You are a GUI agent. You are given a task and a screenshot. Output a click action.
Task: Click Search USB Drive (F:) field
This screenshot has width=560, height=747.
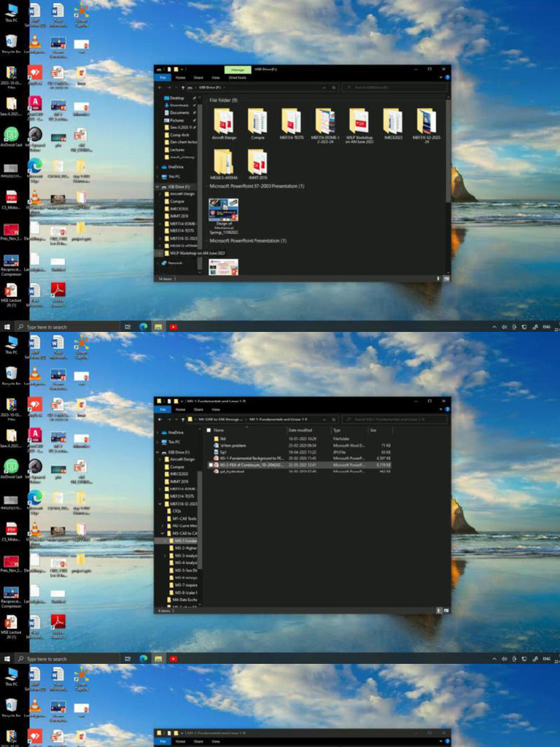[x=394, y=88]
